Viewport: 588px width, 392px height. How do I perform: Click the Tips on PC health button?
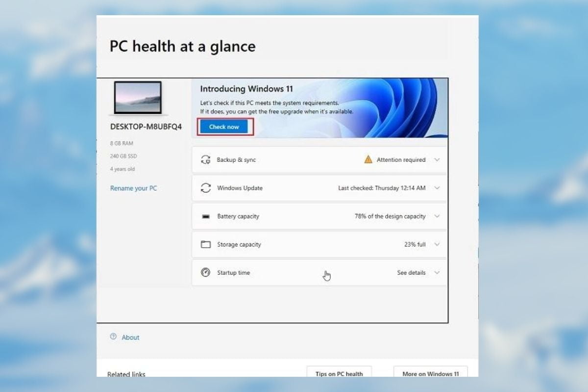(339, 373)
